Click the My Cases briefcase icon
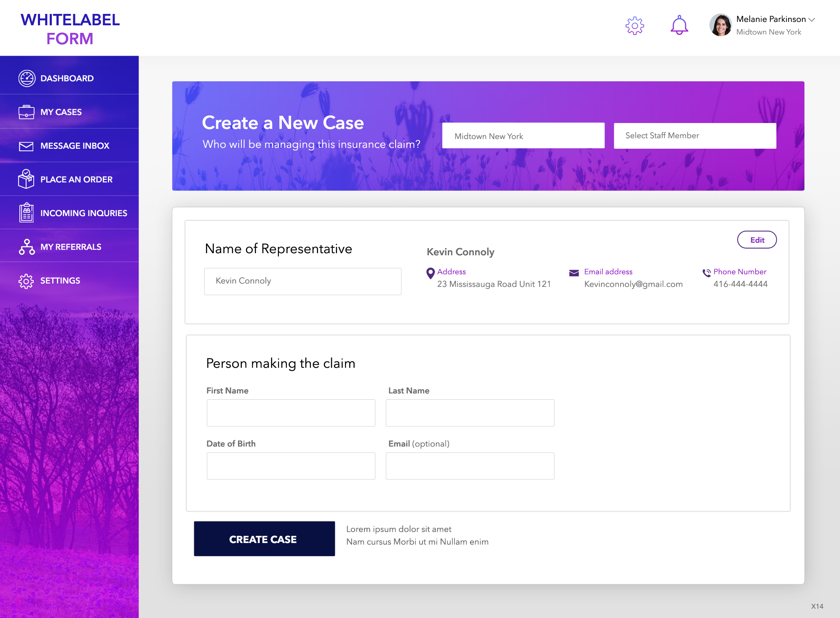Screen dimensions: 840x618 [26, 112]
